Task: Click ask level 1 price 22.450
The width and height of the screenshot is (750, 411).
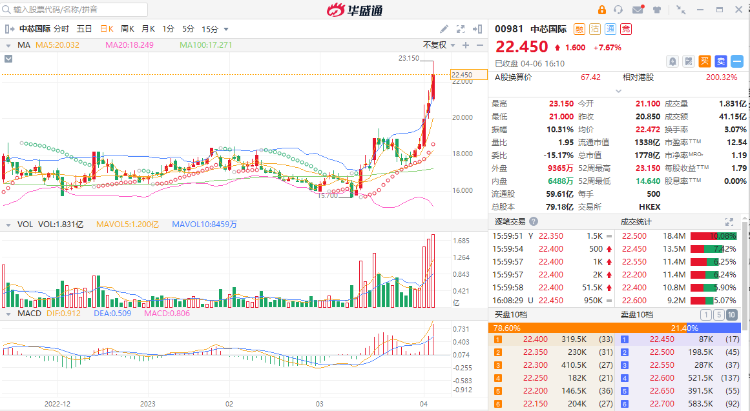Action: pos(662,339)
